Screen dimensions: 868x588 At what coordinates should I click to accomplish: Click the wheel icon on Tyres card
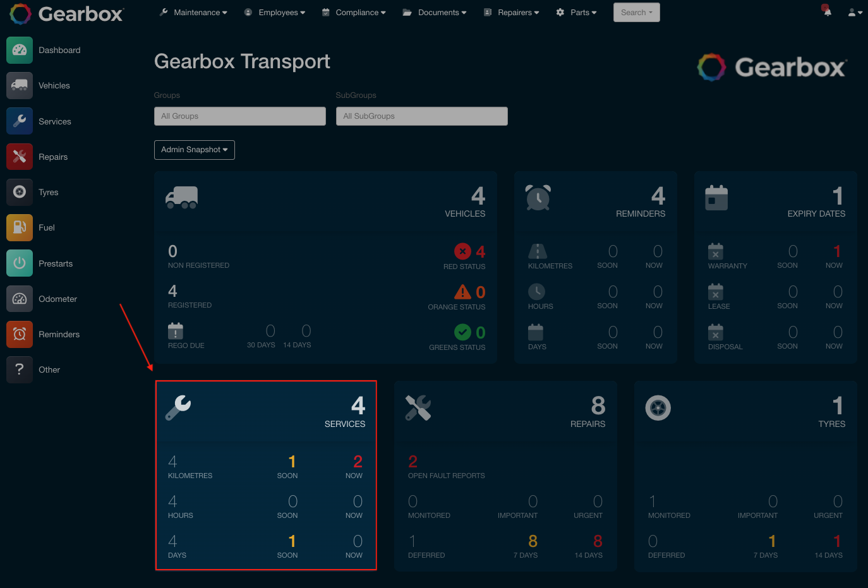tap(658, 408)
